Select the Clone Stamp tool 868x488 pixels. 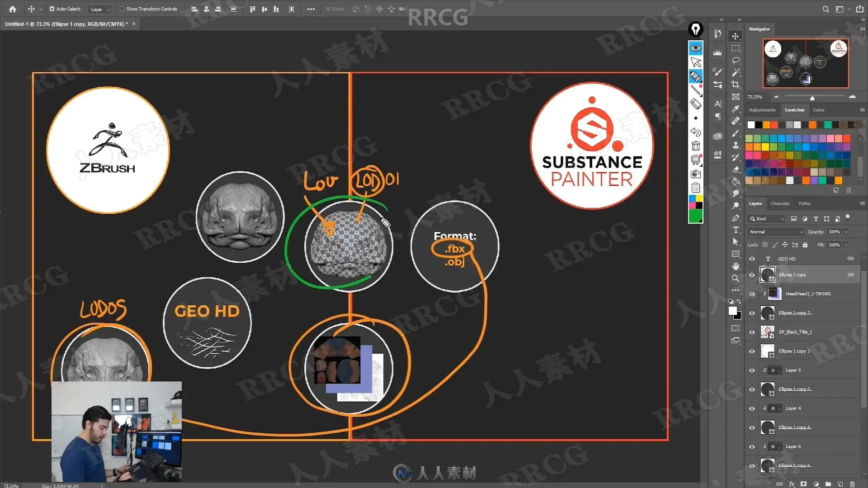pos(736,145)
